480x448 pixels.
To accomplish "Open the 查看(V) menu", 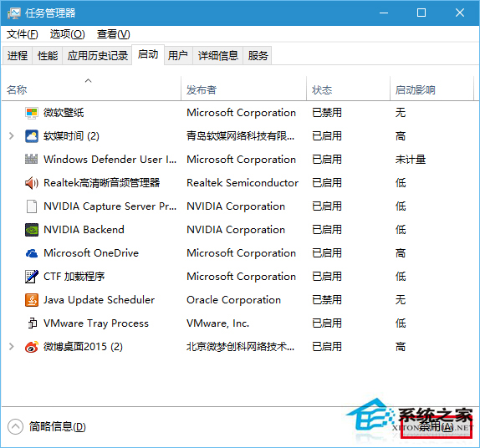I will [x=113, y=34].
